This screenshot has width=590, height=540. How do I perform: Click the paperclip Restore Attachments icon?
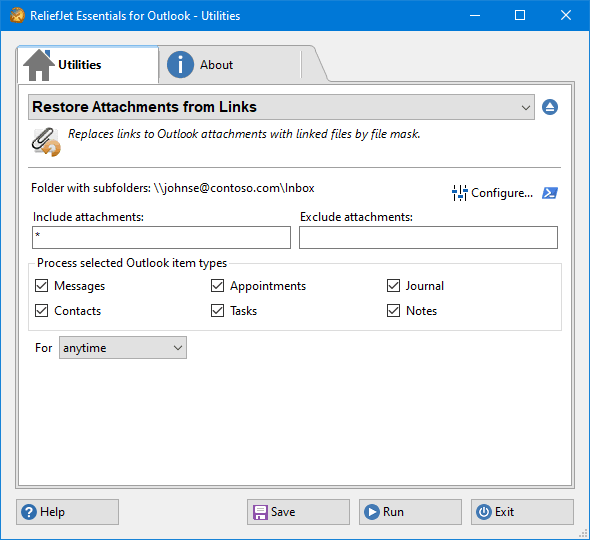click(46, 142)
